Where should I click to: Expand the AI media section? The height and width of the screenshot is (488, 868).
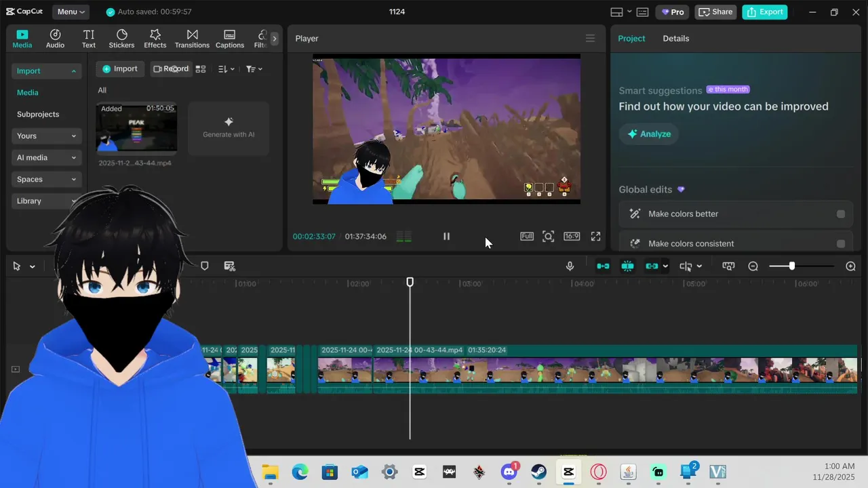46,158
